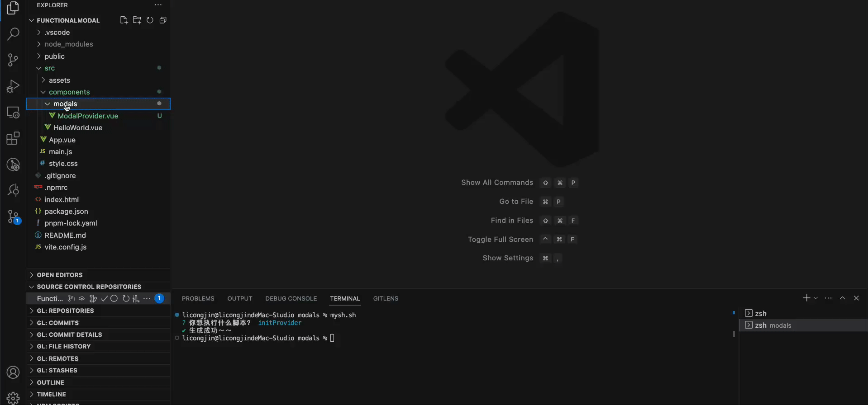
Task: Maximize the panel size with caret icon
Action: click(842, 298)
